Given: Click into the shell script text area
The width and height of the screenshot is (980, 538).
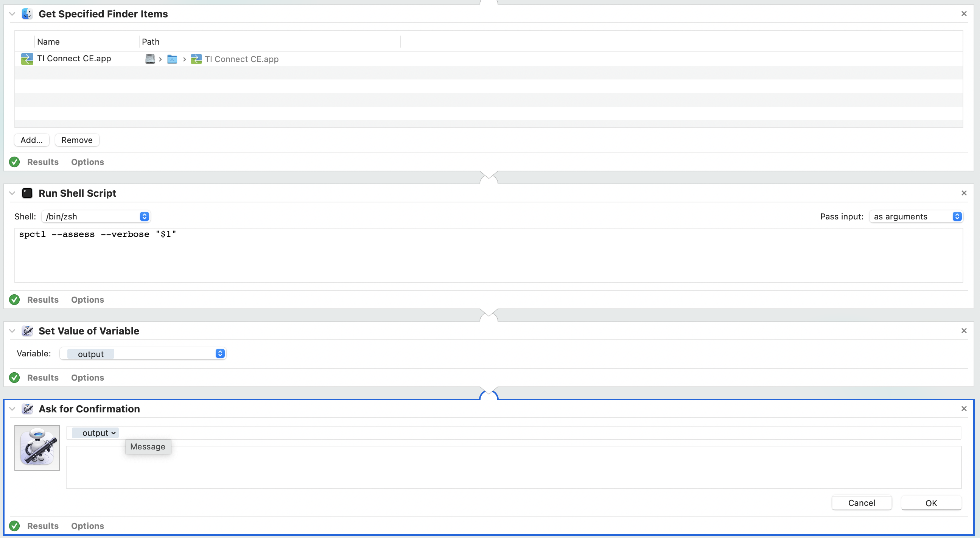Looking at the screenshot, I should click(x=488, y=255).
